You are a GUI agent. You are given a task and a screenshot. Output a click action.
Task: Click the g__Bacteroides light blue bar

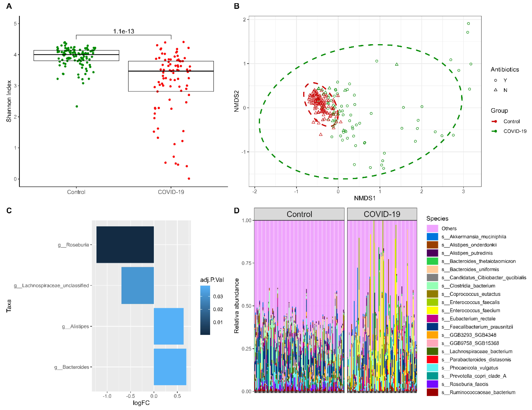[x=170, y=367]
